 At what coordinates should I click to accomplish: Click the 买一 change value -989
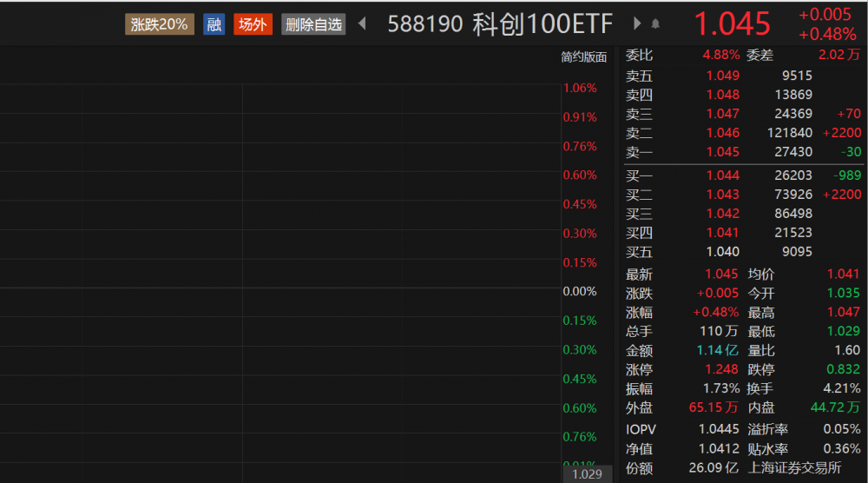(x=847, y=175)
